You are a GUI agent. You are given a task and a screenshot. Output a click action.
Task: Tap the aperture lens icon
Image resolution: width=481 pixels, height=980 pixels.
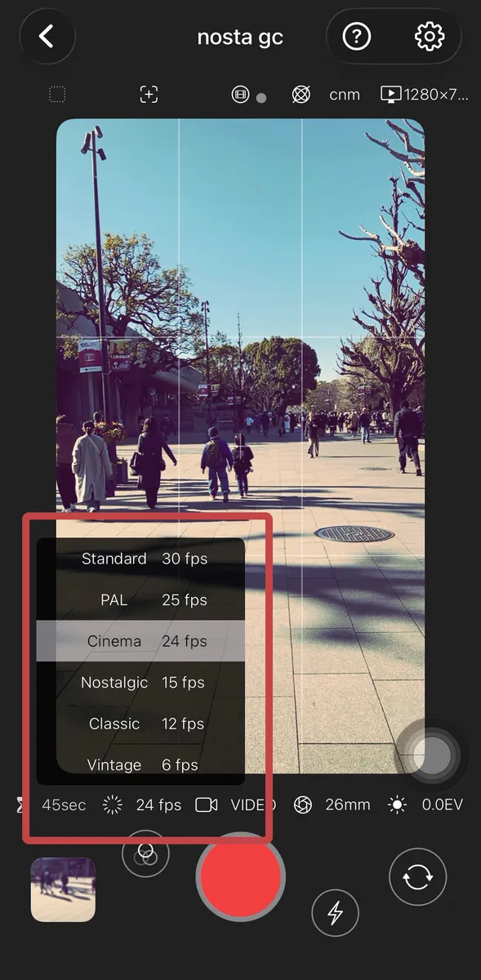pyautogui.click(x=303, y=805)
